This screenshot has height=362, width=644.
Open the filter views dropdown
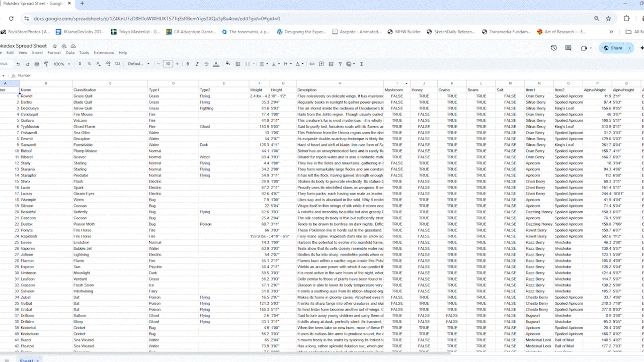coord(351,64)
